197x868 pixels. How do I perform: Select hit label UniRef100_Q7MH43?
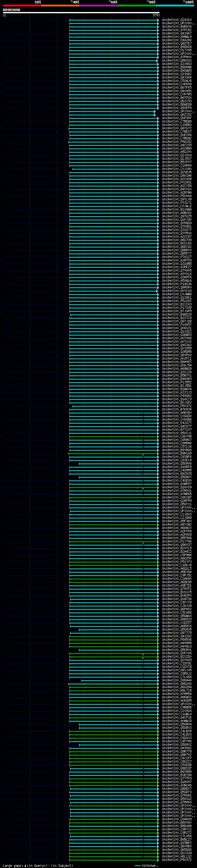176,802
